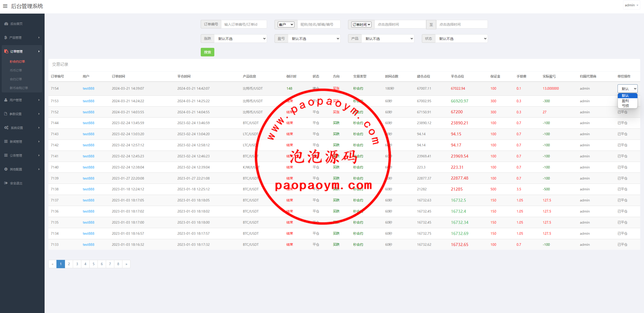Go to page 5 of results
Screen dimensions: 644x313
(x=93, y=264)
